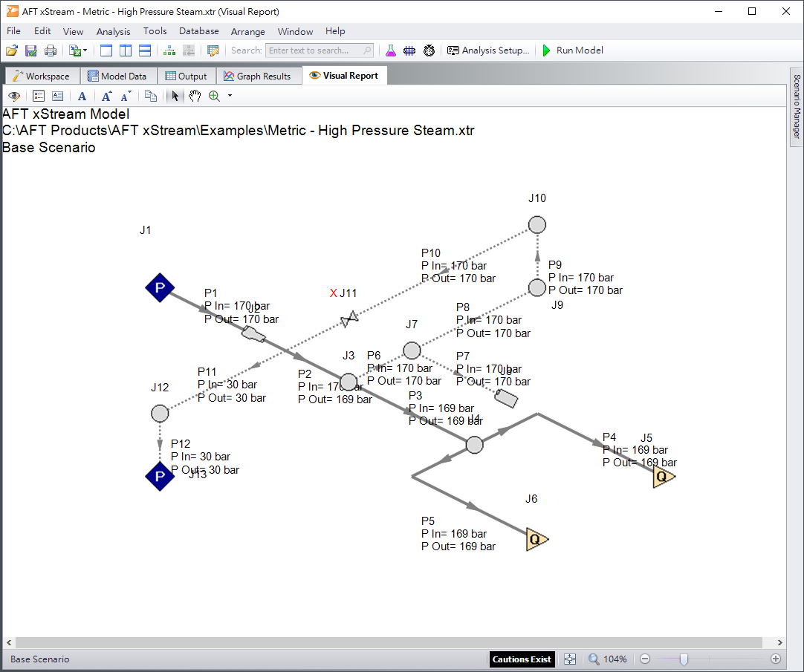
Task: Open the Tools menu
Action: click(155, 31)
